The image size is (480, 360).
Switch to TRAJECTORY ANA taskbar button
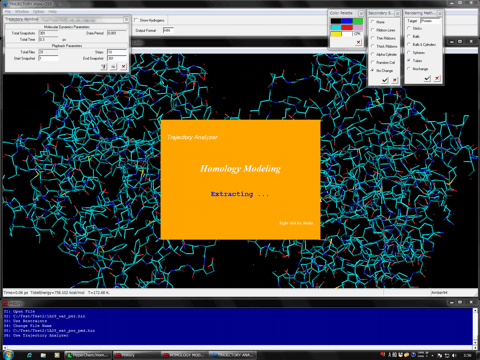coord(233,355)
